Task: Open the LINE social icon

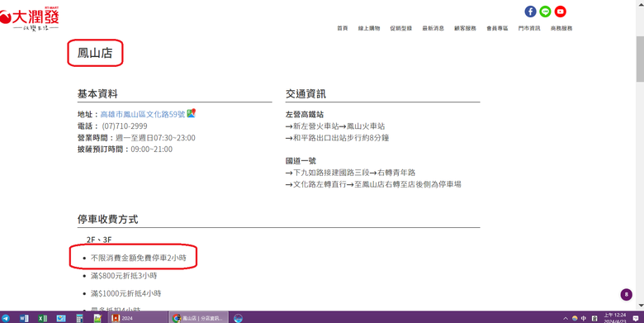Action: 545,12
